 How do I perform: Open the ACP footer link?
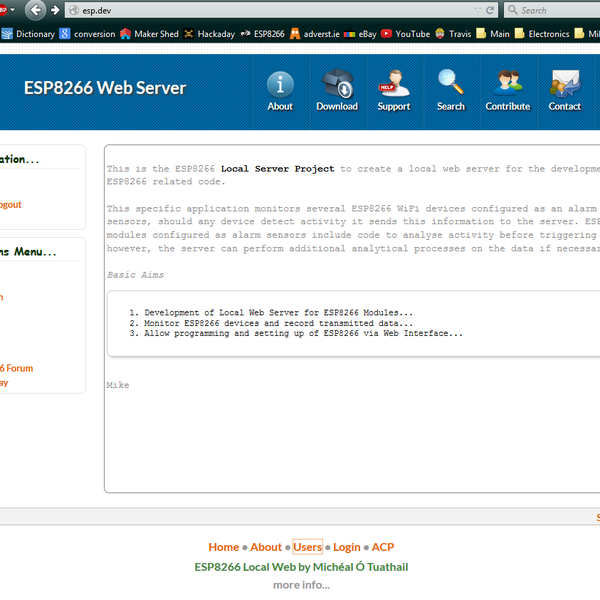pos(383,547)
